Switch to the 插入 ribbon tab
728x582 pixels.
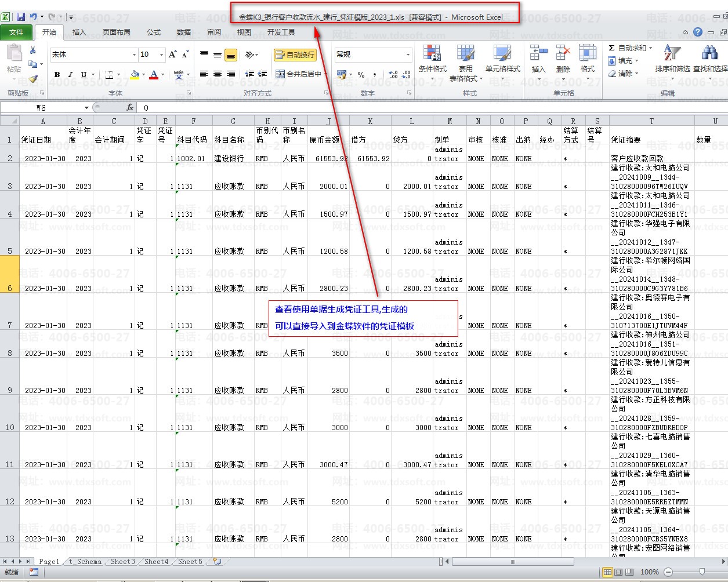click(79, 32)
